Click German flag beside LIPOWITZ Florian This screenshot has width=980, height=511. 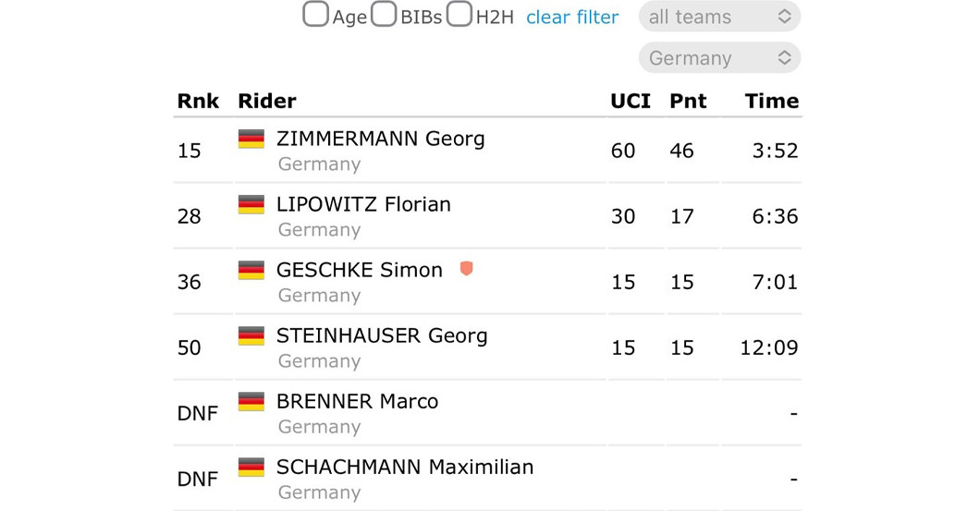251,205
